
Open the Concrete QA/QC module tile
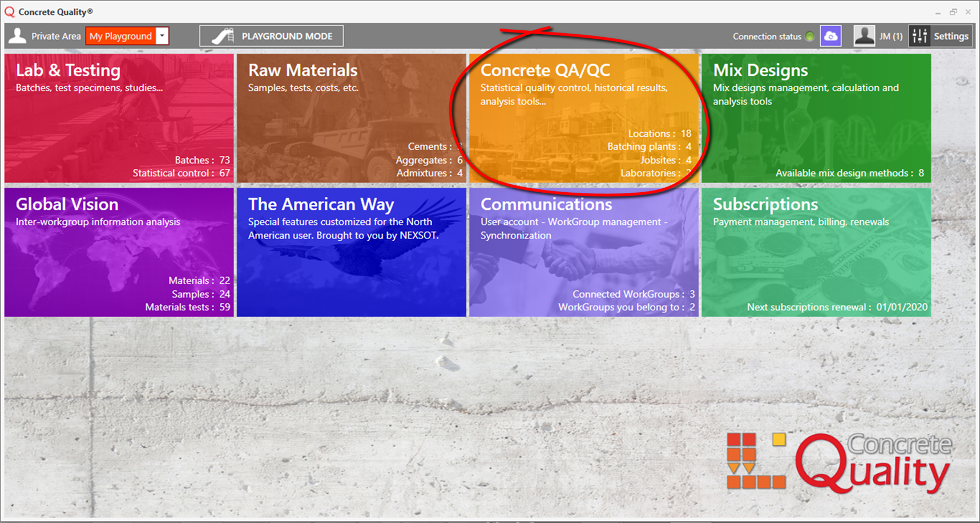coord(583,119)
